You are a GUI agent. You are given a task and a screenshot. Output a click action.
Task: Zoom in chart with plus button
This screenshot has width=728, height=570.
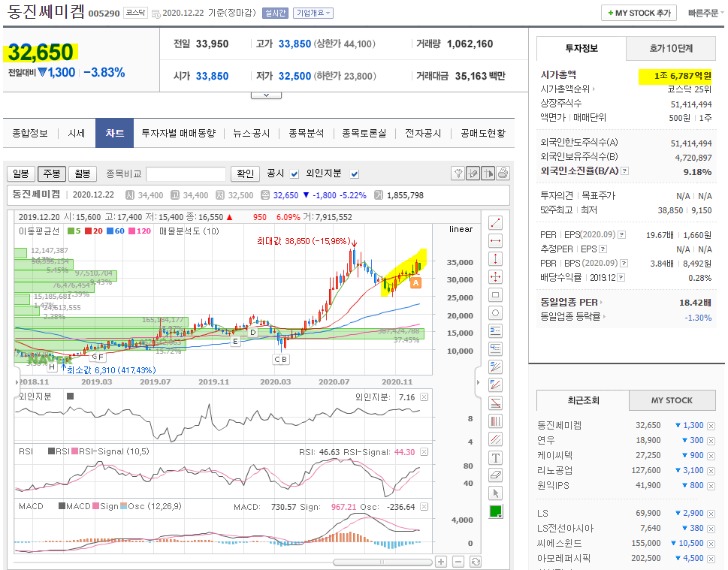pyautogui.click(x=441, y=562)
